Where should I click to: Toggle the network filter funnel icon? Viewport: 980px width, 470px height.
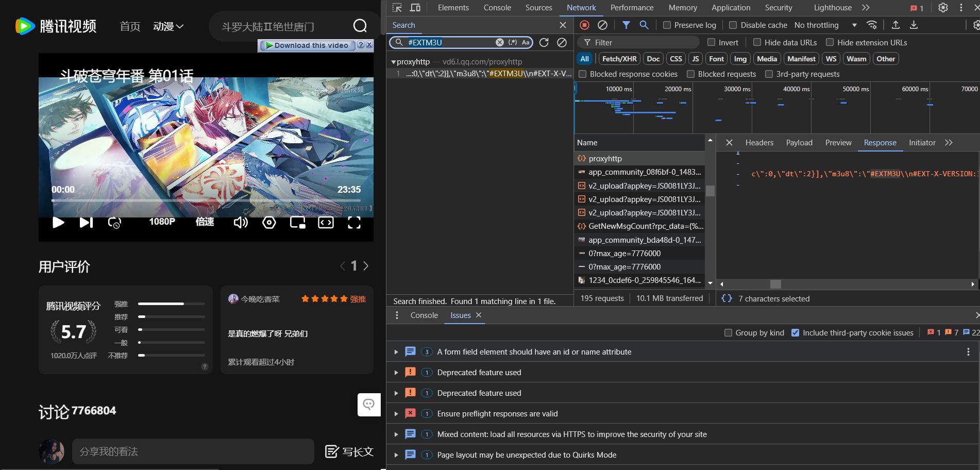coord(626,25)
